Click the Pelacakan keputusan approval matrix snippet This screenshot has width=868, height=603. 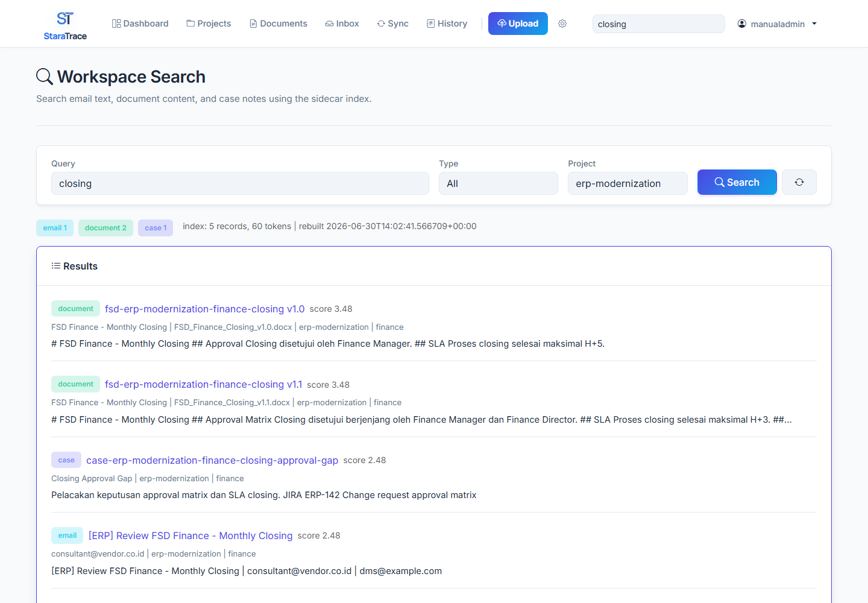pos(264,495)
